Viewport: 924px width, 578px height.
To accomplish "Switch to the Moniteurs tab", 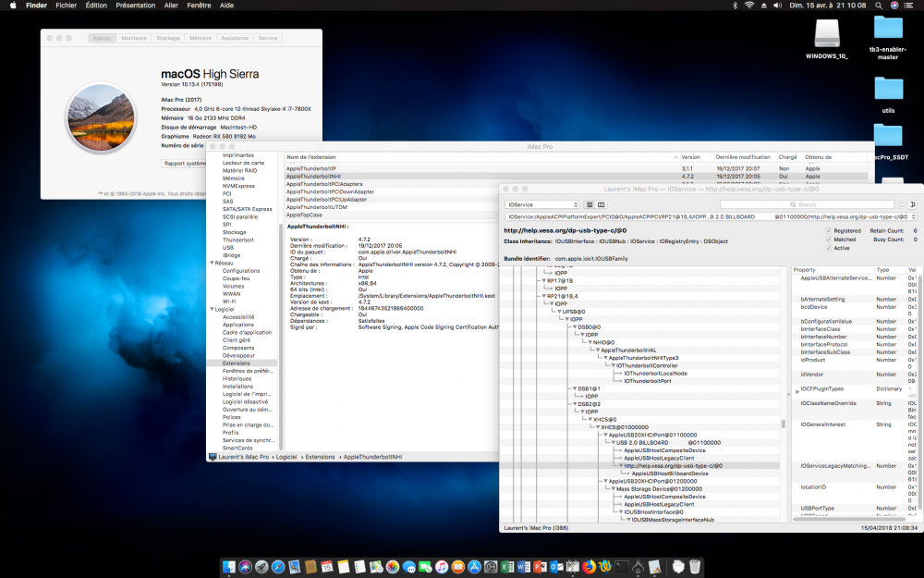I will coord(134,38).
